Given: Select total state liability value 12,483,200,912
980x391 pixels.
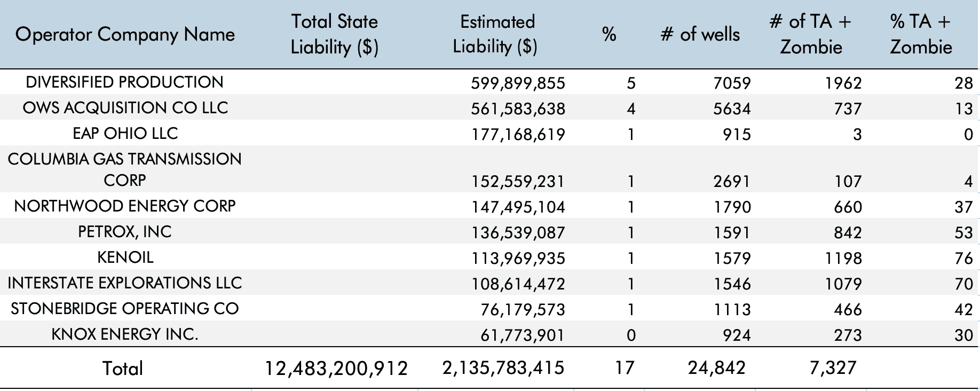Looking at the screenshot, I should [336, 369].
